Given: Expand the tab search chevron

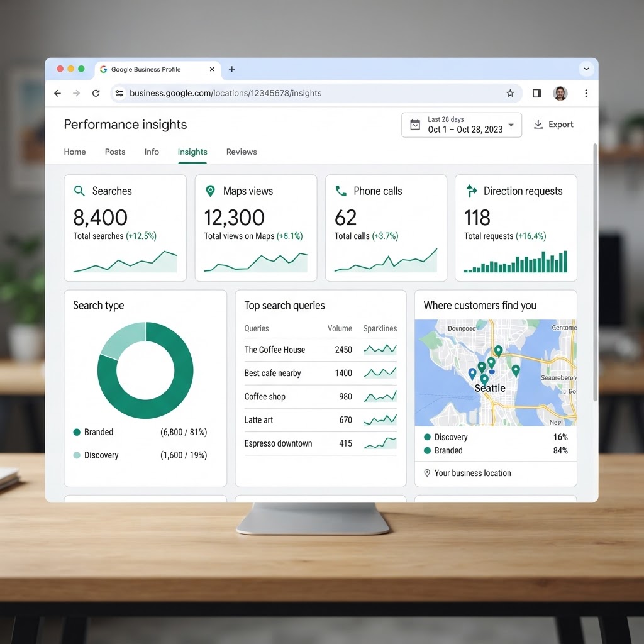Looking at the screenshot, I should [x=587, y=69].
